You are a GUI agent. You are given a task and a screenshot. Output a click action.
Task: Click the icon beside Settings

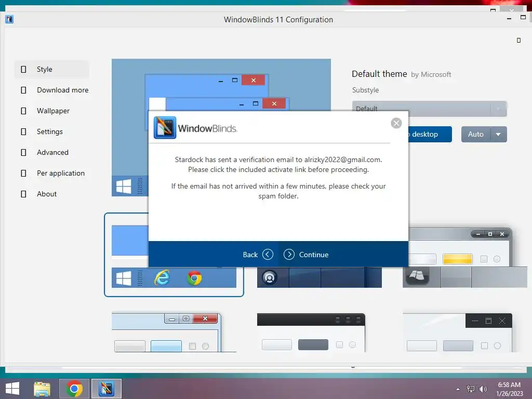23,131
